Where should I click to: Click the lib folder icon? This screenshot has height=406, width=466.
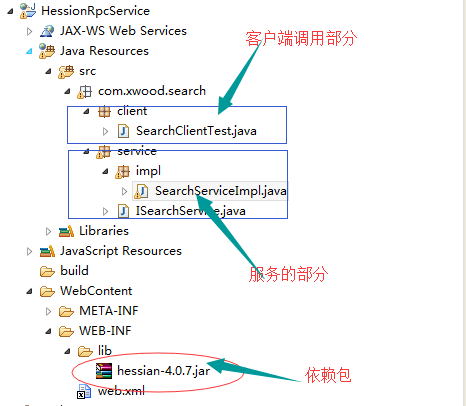(x=85, y=351)
